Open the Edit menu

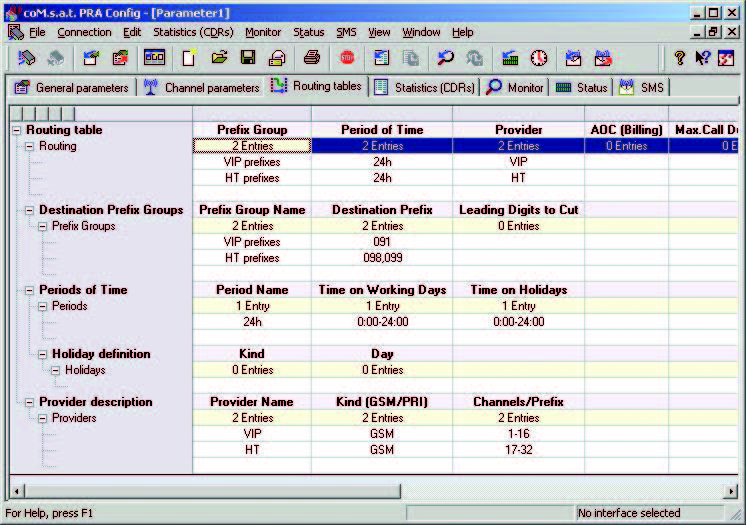click(132, 32)
